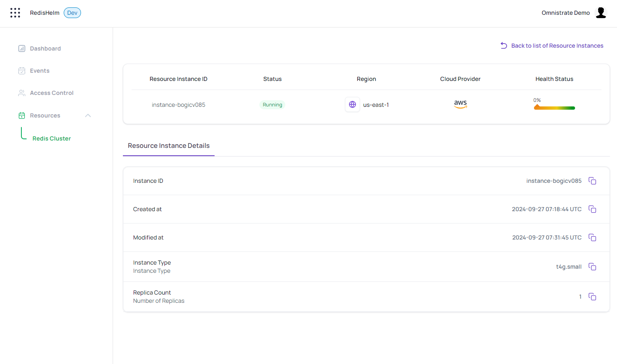
Task: Copy the Instance Type value
Action: click(x=592, y=267)
